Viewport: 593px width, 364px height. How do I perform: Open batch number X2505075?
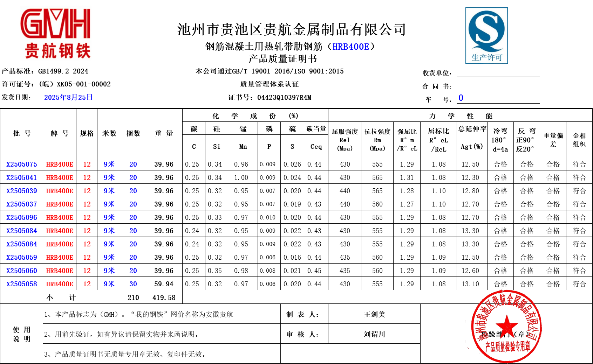(22, 164)
